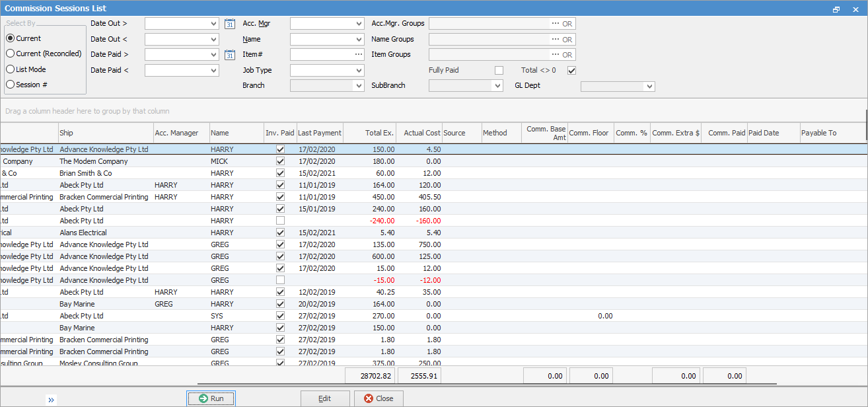Open Name Groups ellipsis selector

[556, 40]
